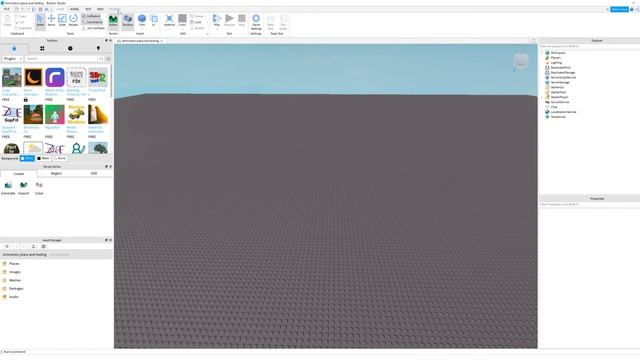Click the Paste clipboard button
640x360 pixels.
(x=7, y=20)
